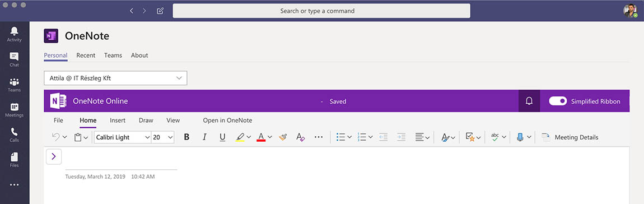Switch to the Teams tab in OneNote

pos(113,55)
